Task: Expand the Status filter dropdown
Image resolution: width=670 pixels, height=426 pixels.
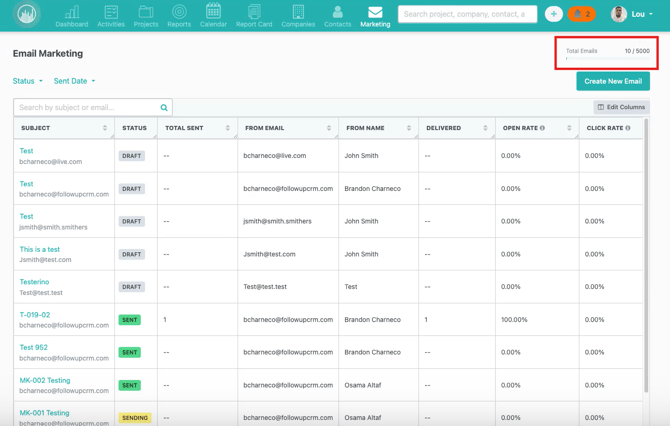Action: click(x=28, y=81)
